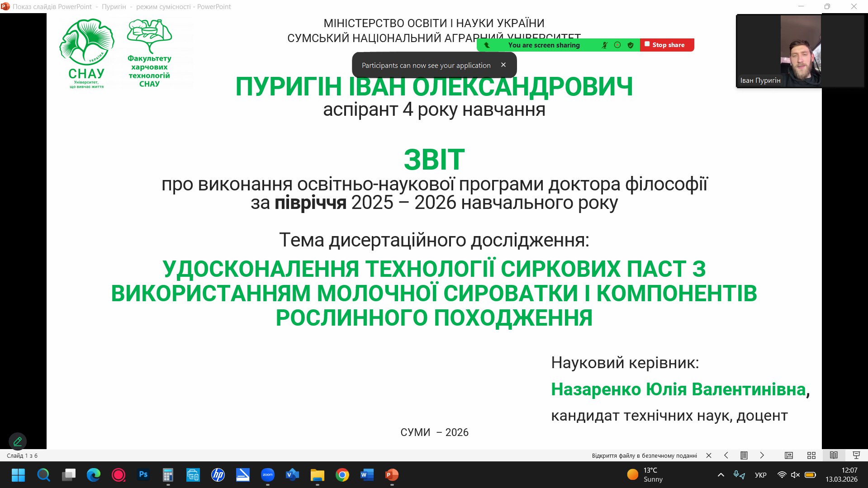This screenshot has width=868, height=488.
Task: Open УКР language switcher
Action: point(760,475)
